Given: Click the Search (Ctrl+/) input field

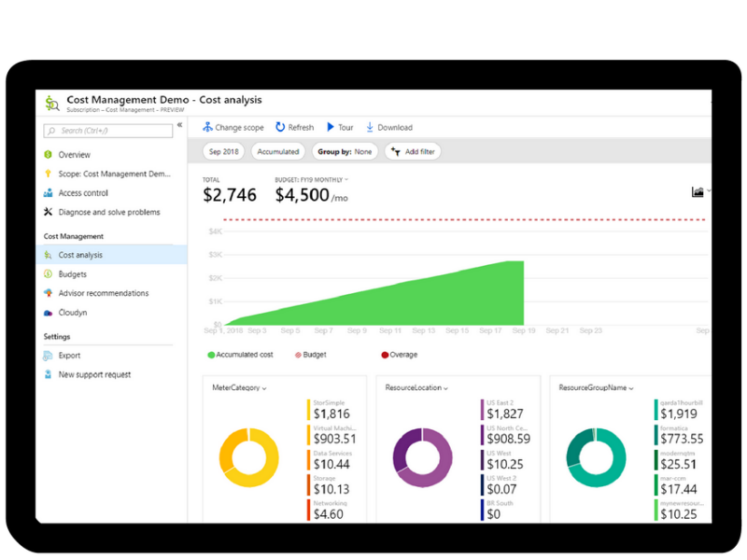Looking at the screenshot, I should (x=108, y=131).
